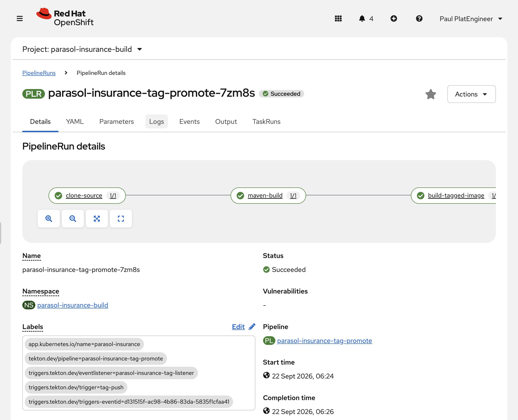
Task: Switch to the YAML tab
Action: click(x=75, y=121)
